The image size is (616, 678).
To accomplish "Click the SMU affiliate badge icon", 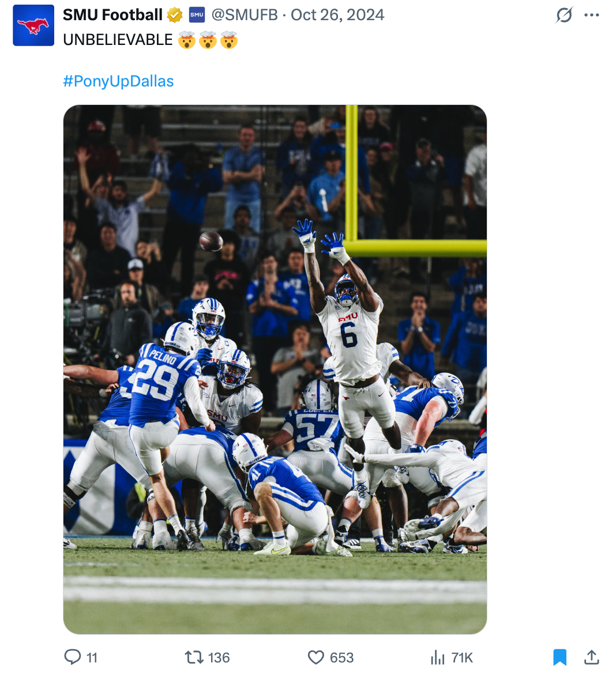I will point(197,15).
